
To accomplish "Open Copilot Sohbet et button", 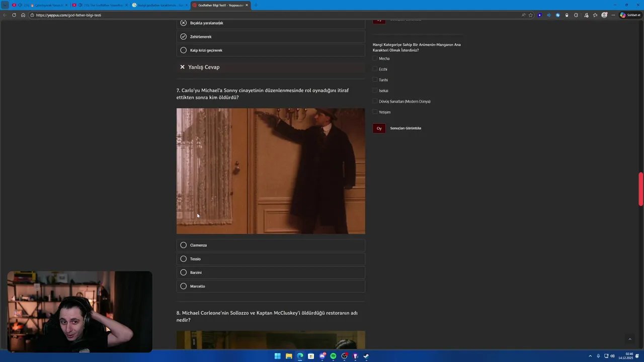I will pos(630,15).
